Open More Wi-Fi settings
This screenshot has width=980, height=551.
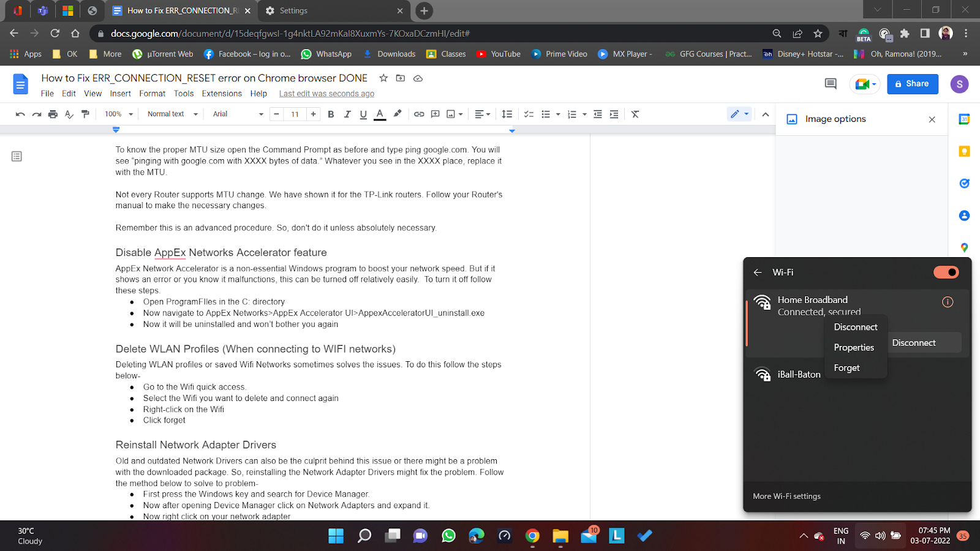(x=786, y=497)
